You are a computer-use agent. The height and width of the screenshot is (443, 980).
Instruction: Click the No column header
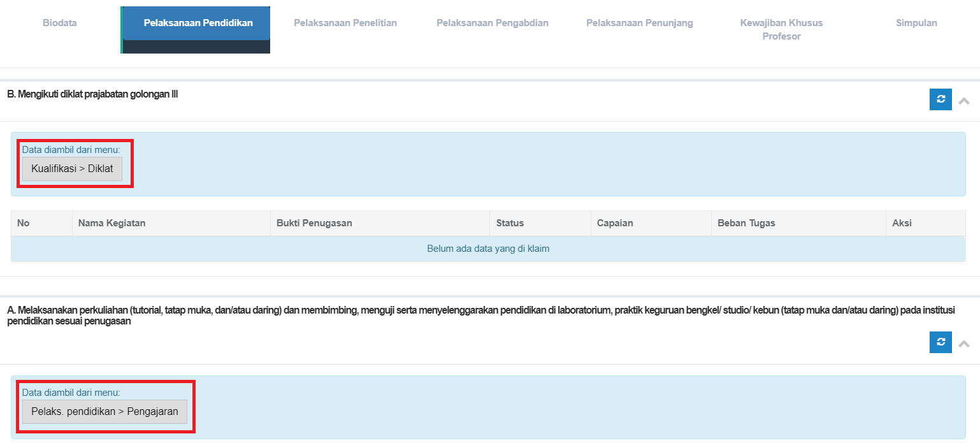[x=41, y=223]
